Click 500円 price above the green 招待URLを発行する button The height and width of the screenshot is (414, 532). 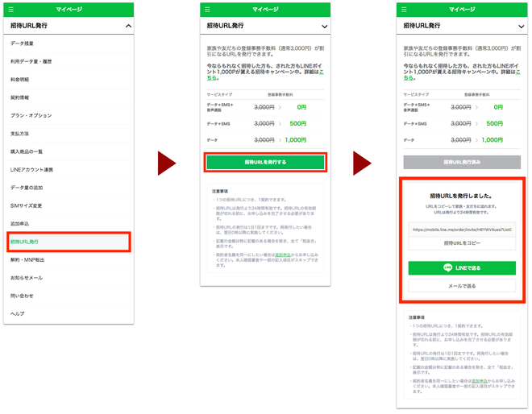[298, 123]
